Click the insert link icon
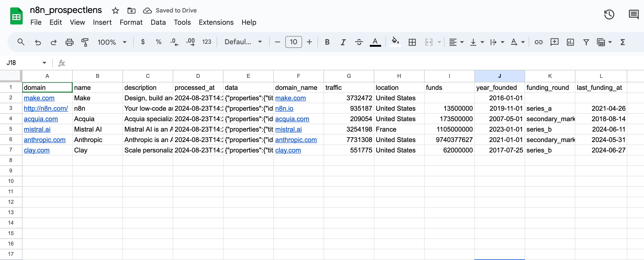This screenshot has width=644, height=260. click(538, 42)
